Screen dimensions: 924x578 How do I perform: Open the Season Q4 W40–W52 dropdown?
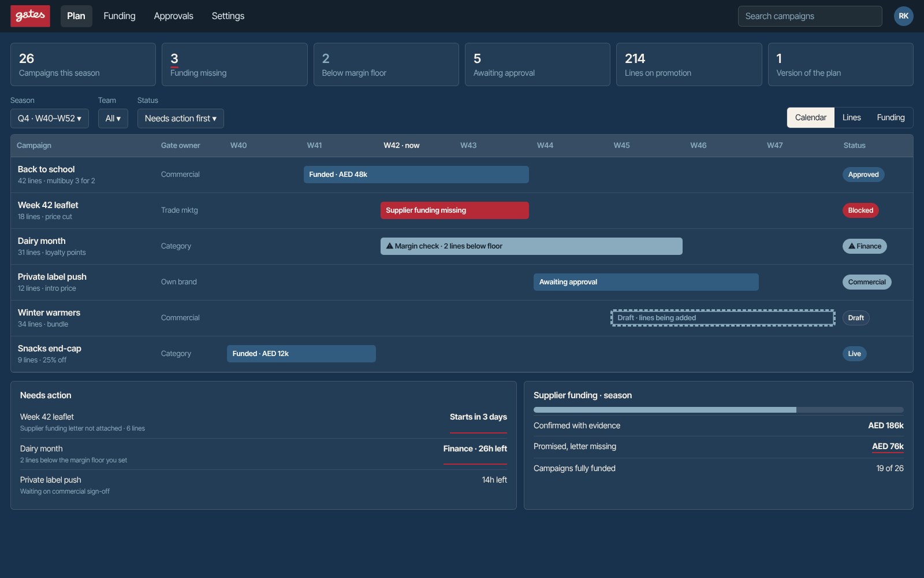50,118
